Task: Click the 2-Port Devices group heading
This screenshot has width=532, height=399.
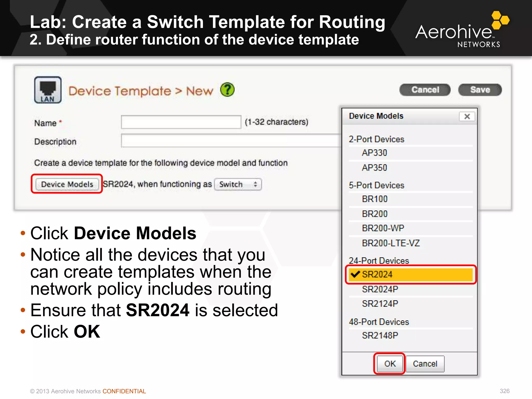Action: click(376, 139)
